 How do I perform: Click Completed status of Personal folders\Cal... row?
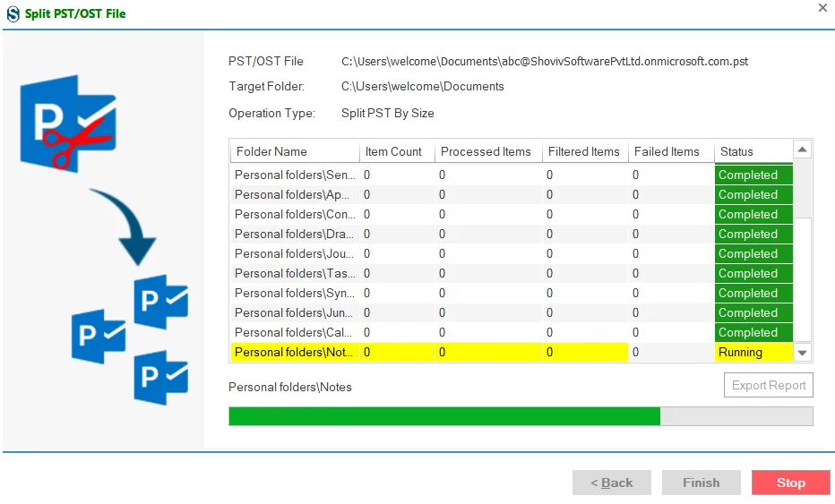click(753, 333)
